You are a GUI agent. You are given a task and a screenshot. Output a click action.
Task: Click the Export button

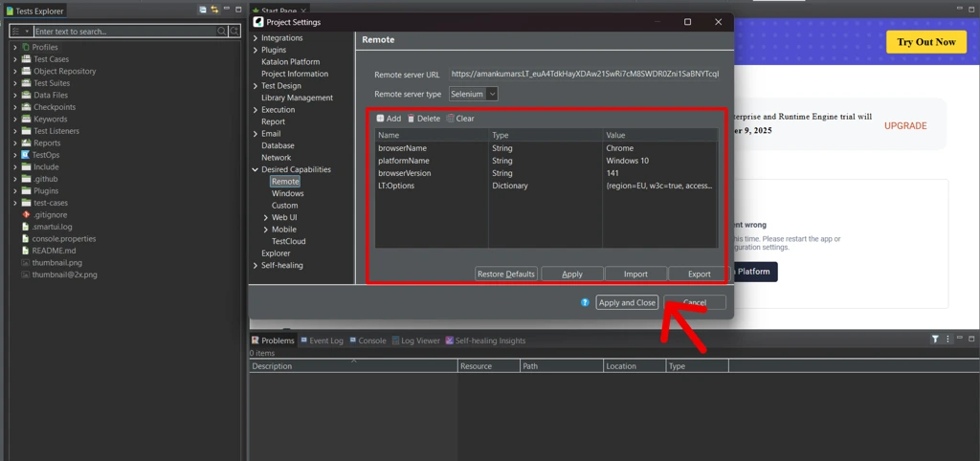tap(699, 274)
